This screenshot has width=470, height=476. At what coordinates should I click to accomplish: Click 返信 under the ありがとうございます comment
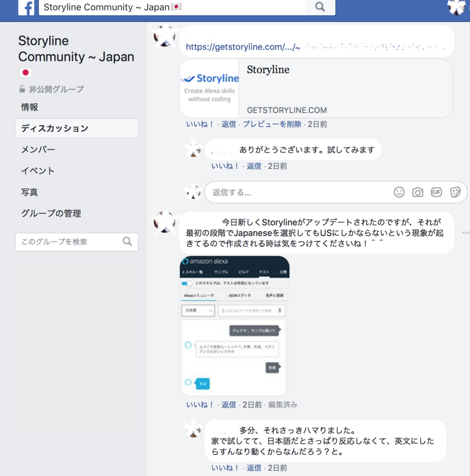pos(254,166)
